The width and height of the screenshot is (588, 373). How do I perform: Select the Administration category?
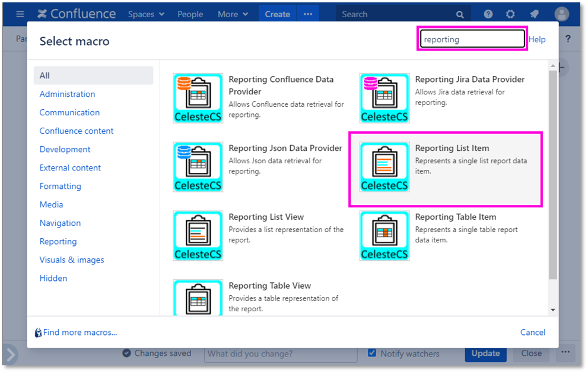click(x=68, y=94)
